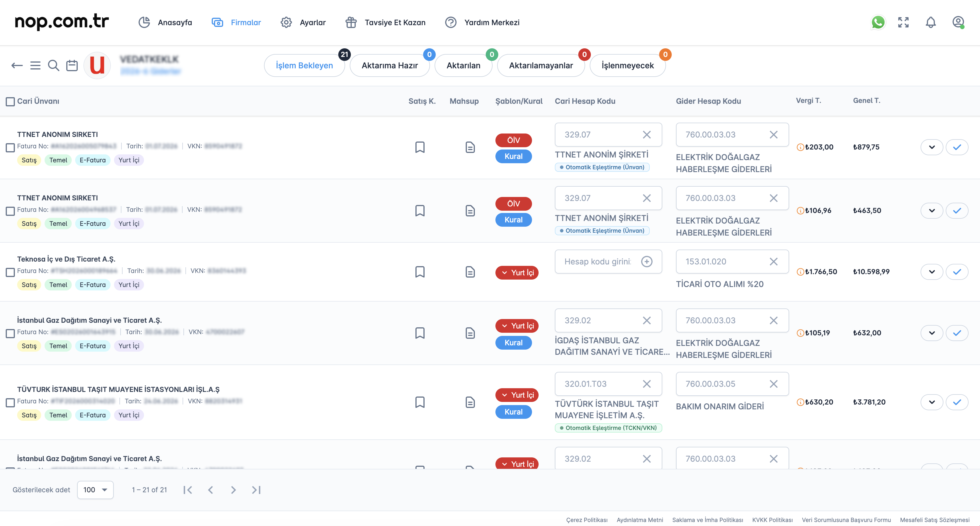Open notifications bell
The width and height of the screenshot is (980, 526).
(931, 23)
